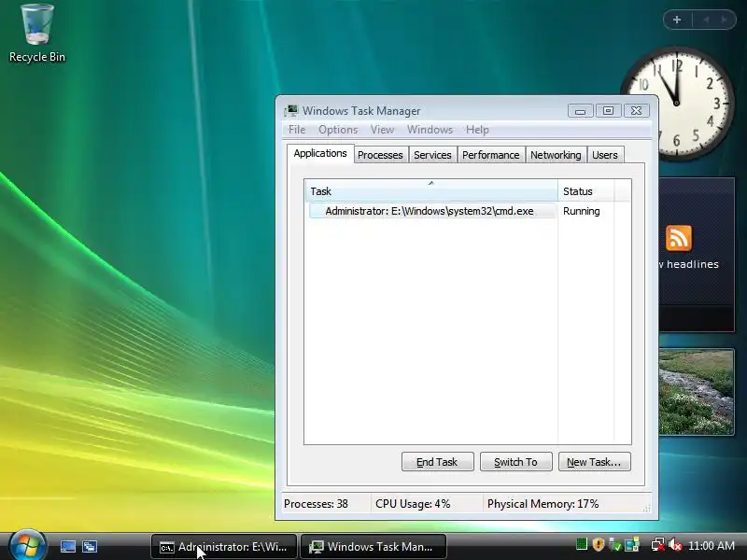Click the RSS feed headlines gadget icon
This screenshot has height=560, width=747.
pyautogui.click(x=679, y=238)
